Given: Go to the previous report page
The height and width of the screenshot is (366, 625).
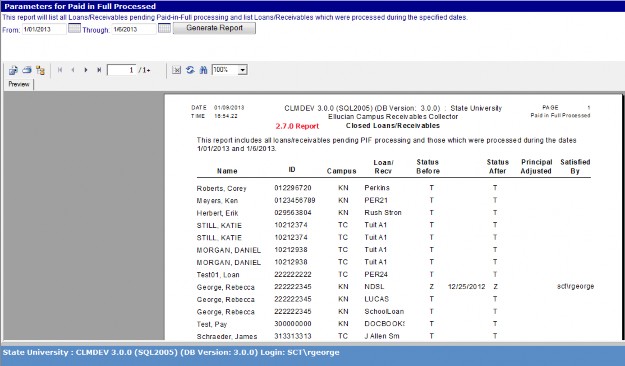Looking at the screenshot, I should pyautogui.click(x=73, y=70).
